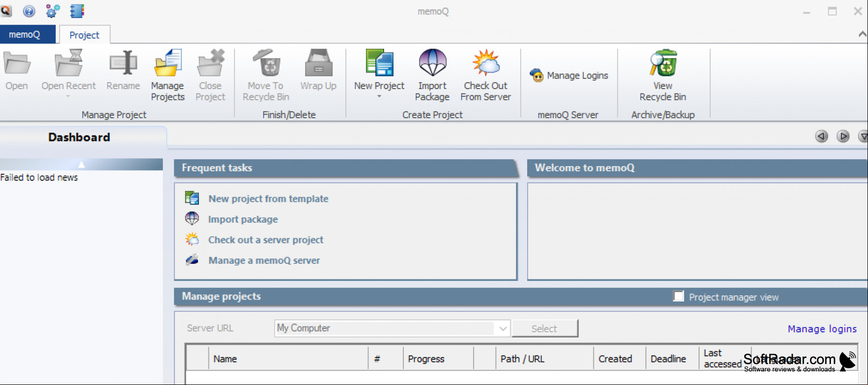Viewport: 868px width, 385px height.
Task: Click the back navigation arrow
Action: tap(821, 136)
